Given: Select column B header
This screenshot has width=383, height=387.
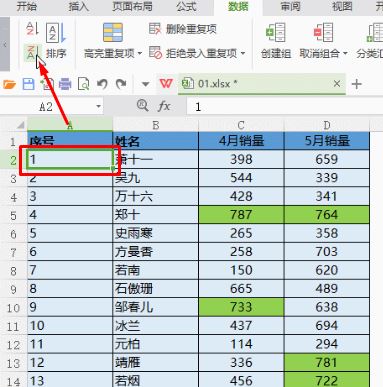Looking at the screenshot, I should pyautogui.click(x=156, y=125).
